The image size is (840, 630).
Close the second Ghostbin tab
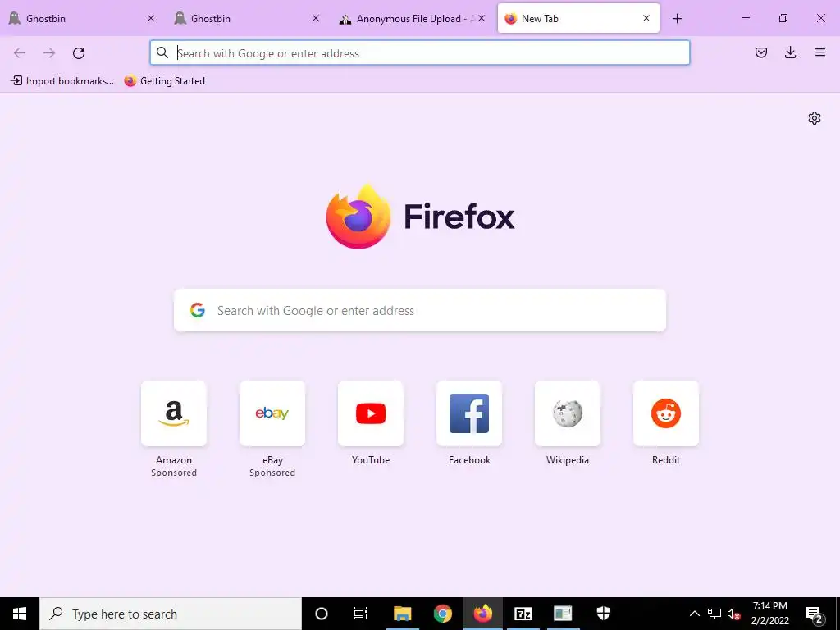(x=316, y=19)
